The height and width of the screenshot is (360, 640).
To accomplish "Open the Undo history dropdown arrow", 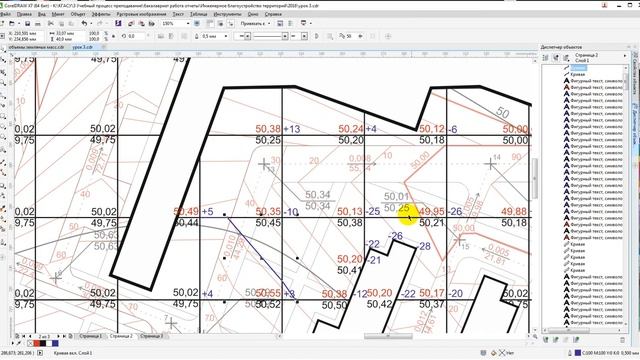I will [x=91, y=24].
